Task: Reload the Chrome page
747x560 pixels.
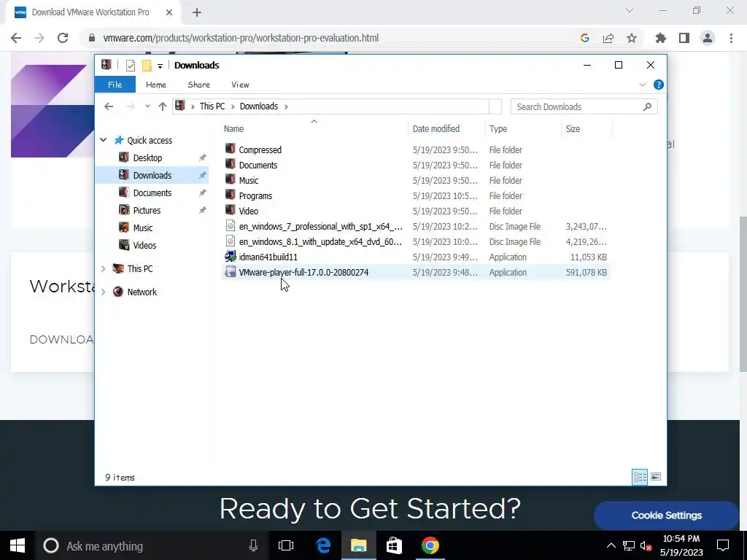Action: (x=63, y=38)
